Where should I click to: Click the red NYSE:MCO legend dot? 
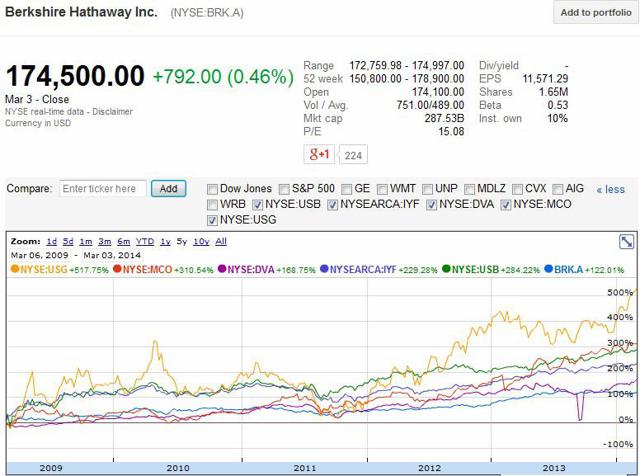point(118,269)
